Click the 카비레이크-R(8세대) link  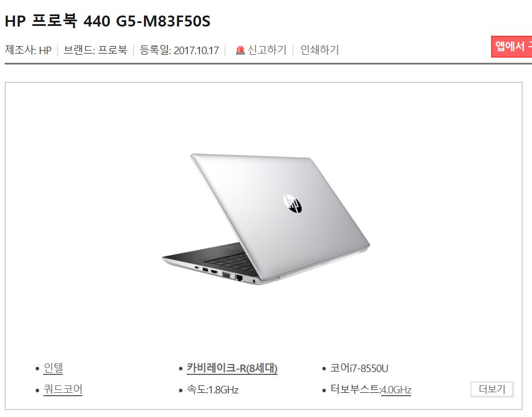tap(232, 368)
